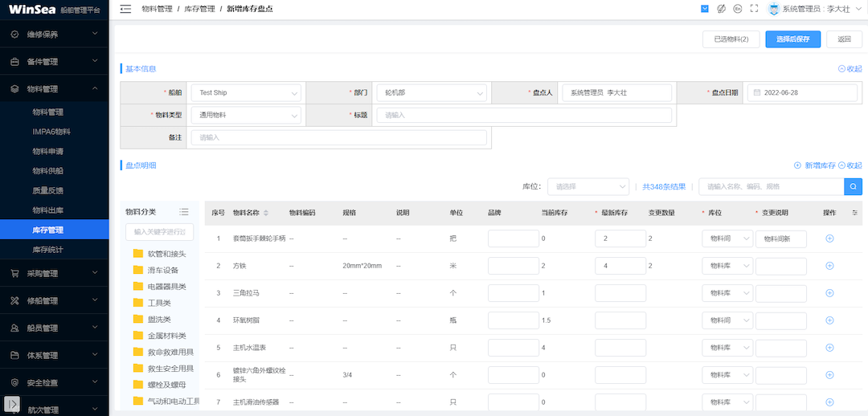Click the plus icon in row 套筒扳手棘轮手柄
Image resolution: width=868 pixels, height=416 pixels.
click(829, 239)
